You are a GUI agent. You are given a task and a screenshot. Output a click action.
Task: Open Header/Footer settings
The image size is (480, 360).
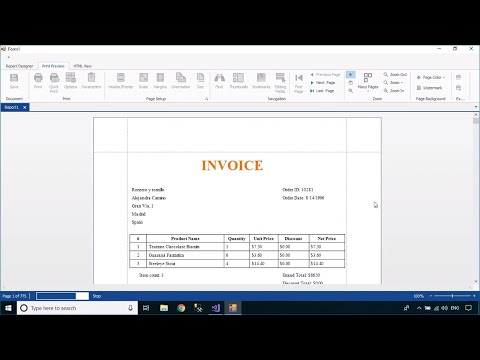(x=121, y=81)
